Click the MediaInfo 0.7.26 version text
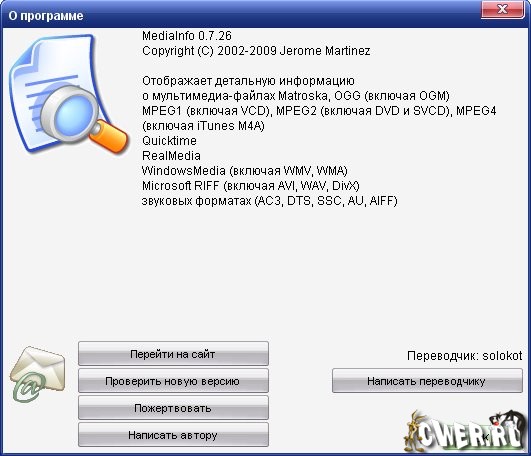Image resolution: width=531 pixels, height=456 pixels. 187,36
